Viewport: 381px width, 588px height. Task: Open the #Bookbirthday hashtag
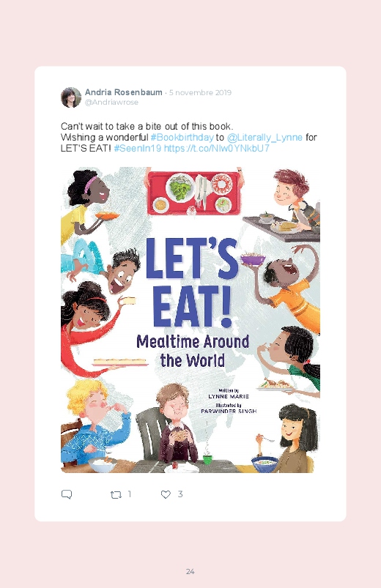[x=182, y=137]
